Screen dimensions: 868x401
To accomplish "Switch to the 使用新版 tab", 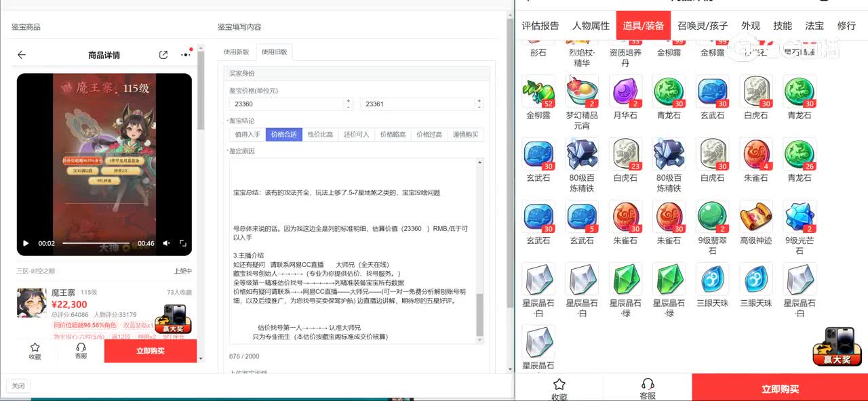I will click(x=237, y=52).
